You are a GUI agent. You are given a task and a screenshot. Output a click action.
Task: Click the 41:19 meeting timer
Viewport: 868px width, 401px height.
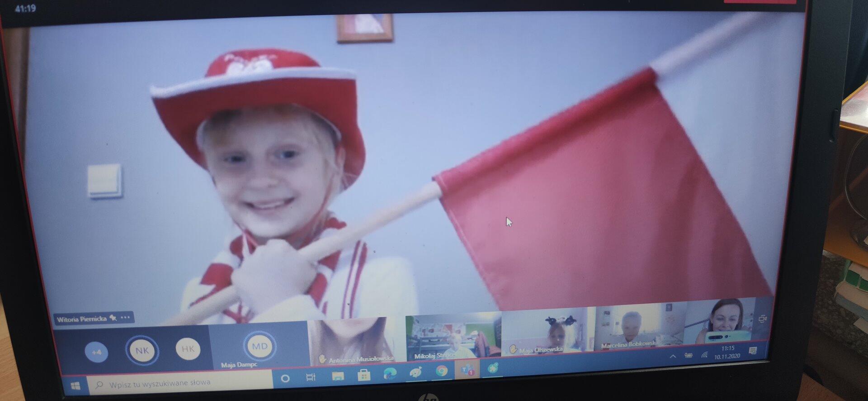pyautogui.click(x=25, y=8)
